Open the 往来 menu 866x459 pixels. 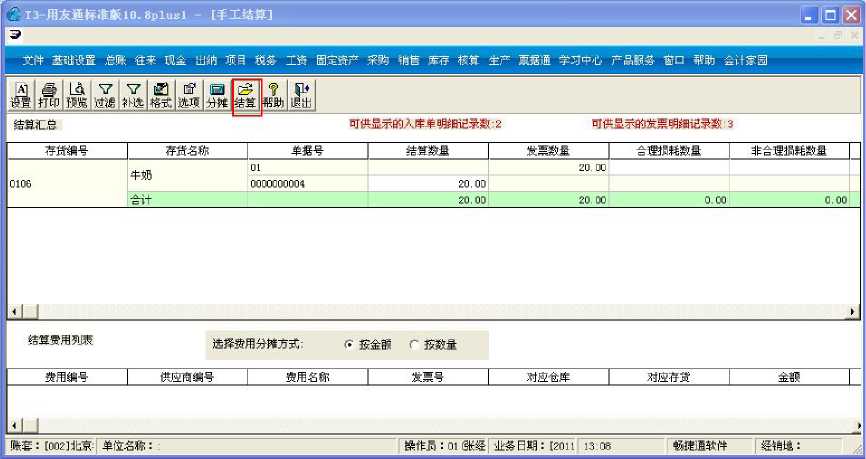[145, 61]
